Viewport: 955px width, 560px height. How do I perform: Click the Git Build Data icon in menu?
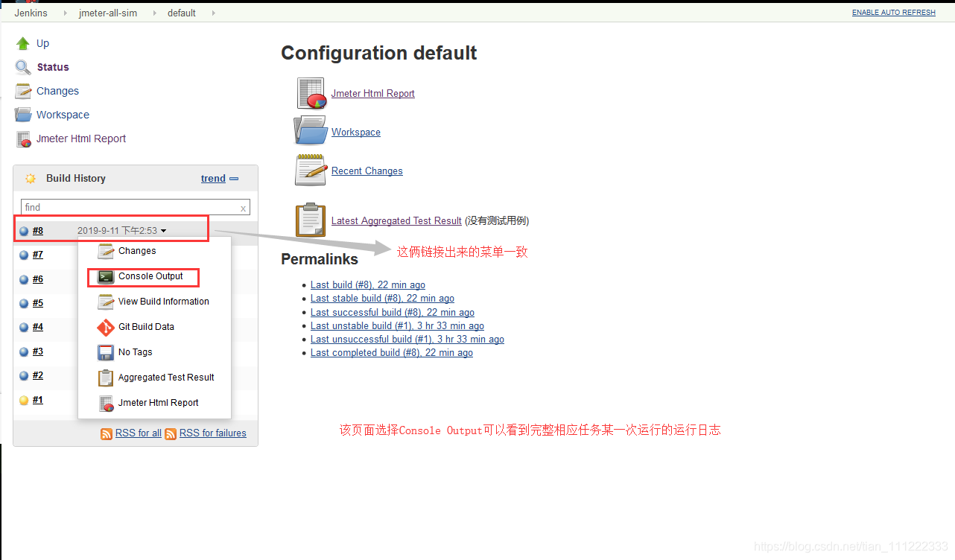[x=106, y=328]
